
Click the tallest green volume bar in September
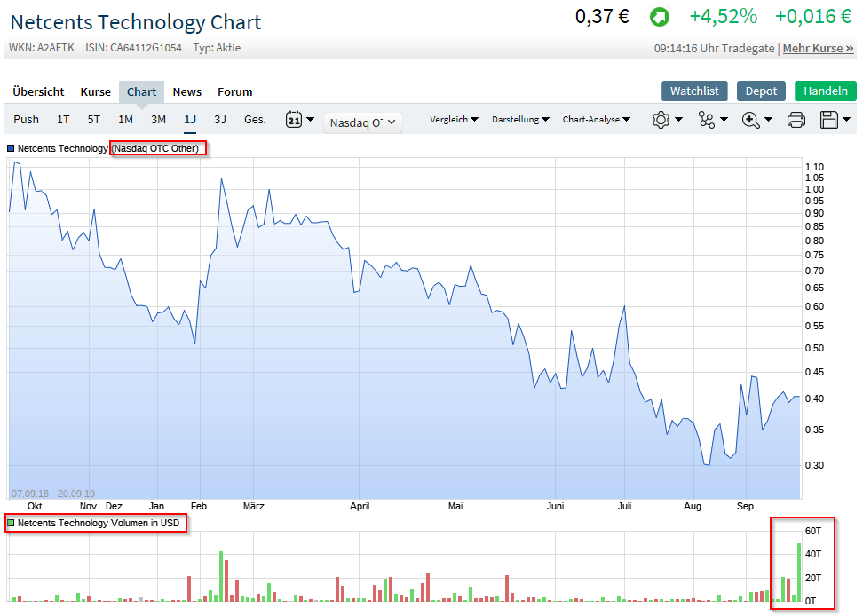point(799,572)
